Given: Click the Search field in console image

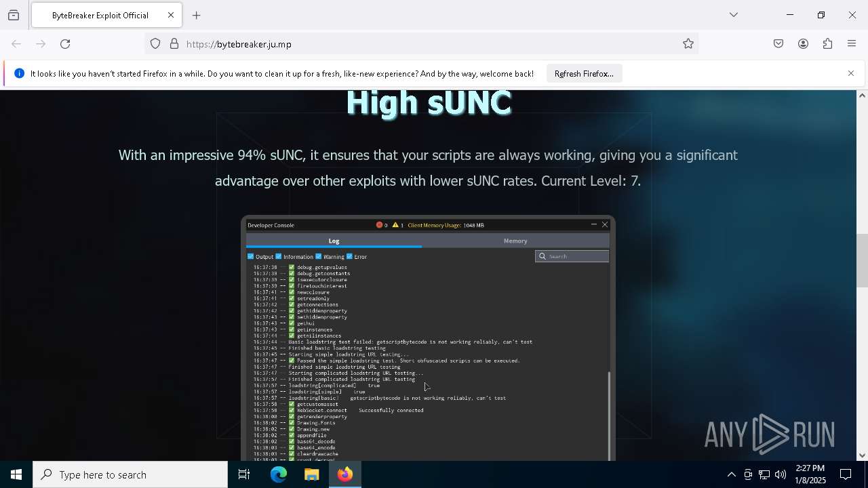Looking at the screenshot, I should (x=572, y=256).
